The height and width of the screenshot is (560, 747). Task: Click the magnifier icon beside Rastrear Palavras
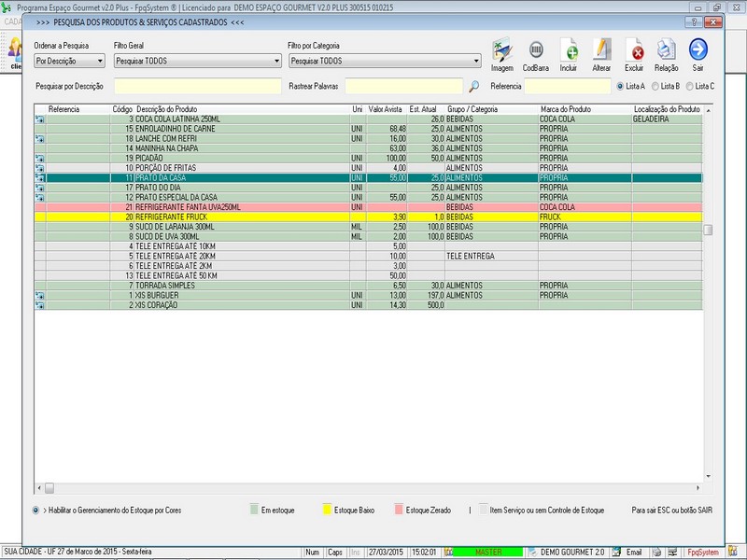click(x=473, y=86)
